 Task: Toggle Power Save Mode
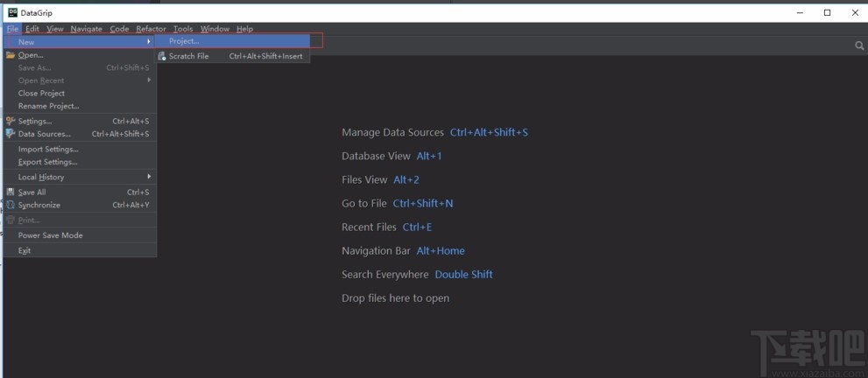(x=50, y=235)
